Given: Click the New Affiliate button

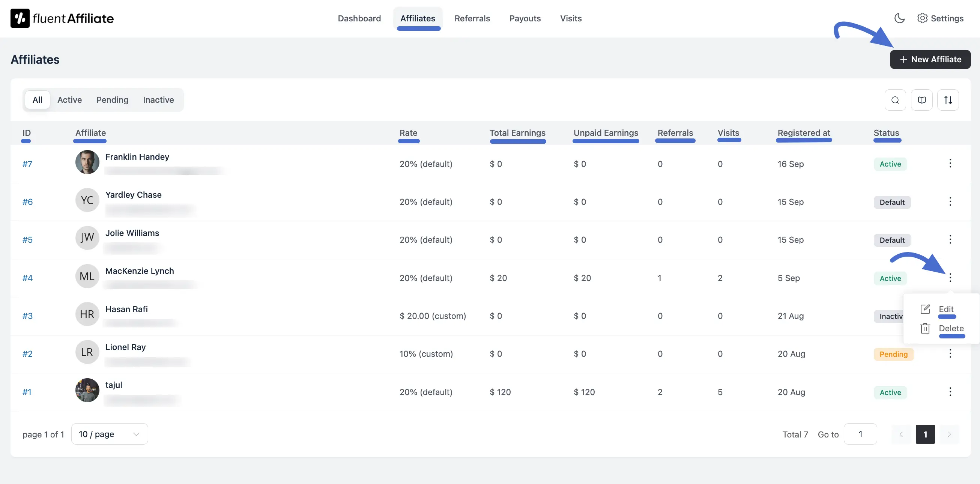Looking at the screenshot, I should point(930,59).
